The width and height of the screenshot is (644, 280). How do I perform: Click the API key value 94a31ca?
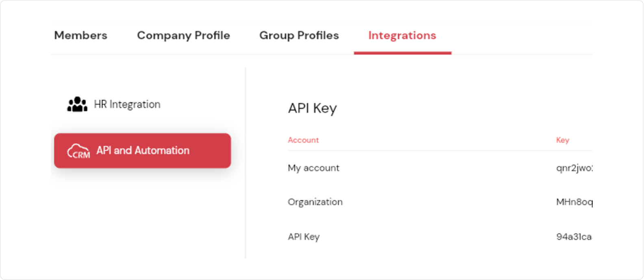(574, 237)
